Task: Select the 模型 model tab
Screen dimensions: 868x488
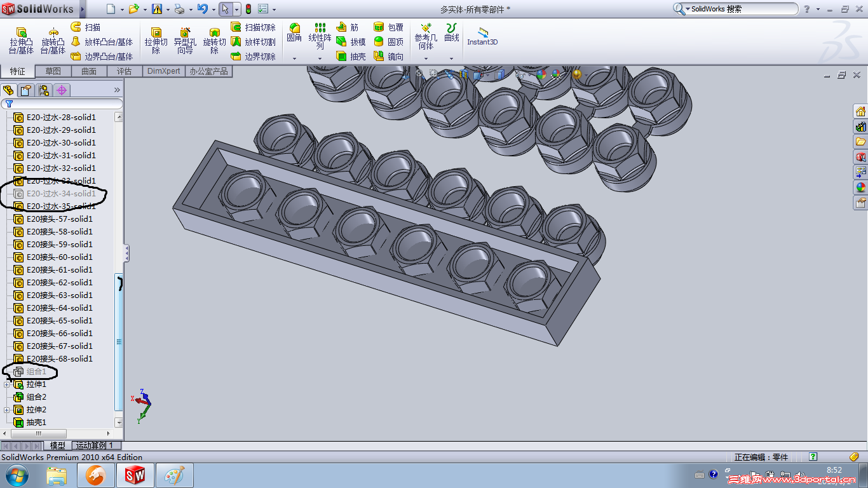Action: [57, 445]
